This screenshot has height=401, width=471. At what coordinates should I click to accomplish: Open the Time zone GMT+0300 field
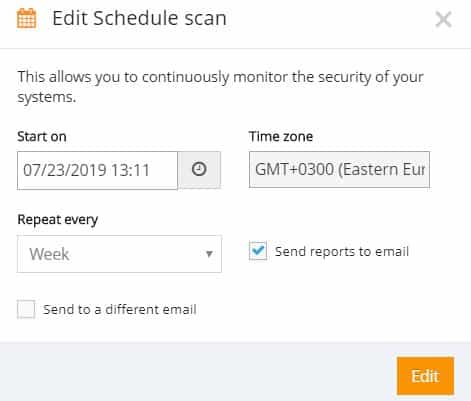pos(339,170)
